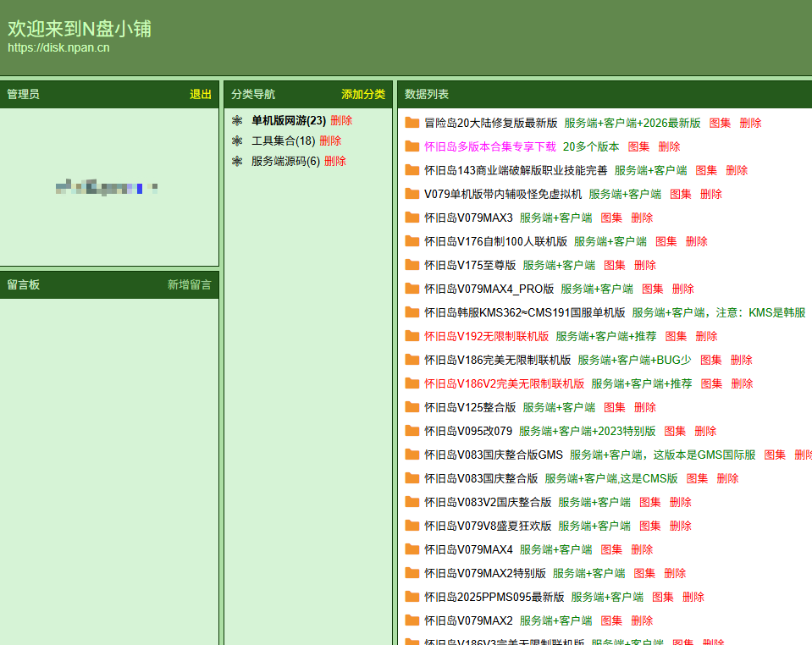
Task: Open 图集 for 怀旧岛V079MAX2特别版
Action: [644, 573]
